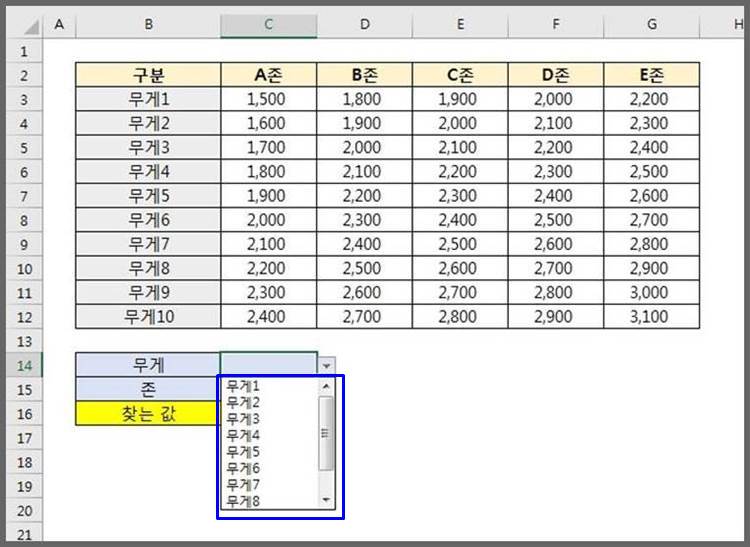The height and width of the screenshot is (547, 750).
Task: Click the 무게5 cell in the table
Action: pos(148,196)
